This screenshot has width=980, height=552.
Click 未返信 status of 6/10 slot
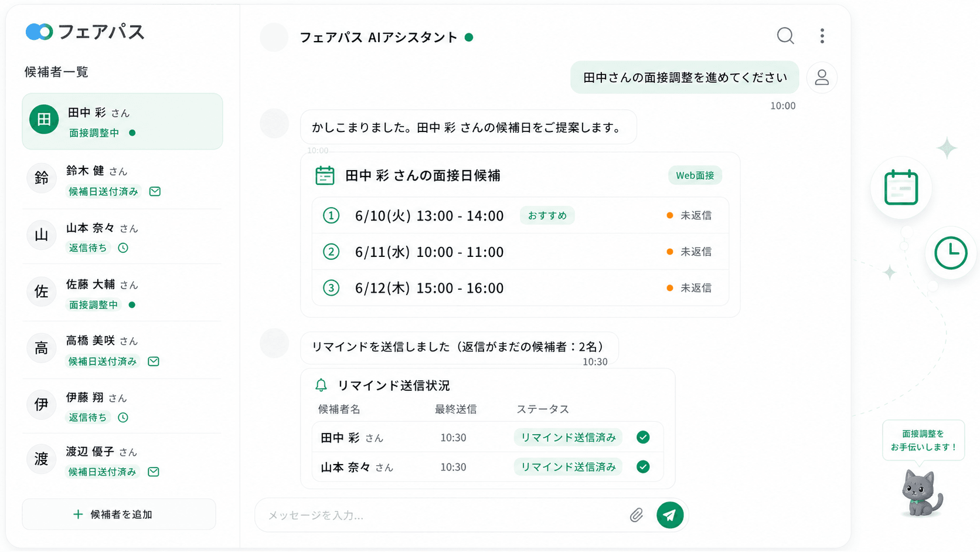(x=689, y=215)
